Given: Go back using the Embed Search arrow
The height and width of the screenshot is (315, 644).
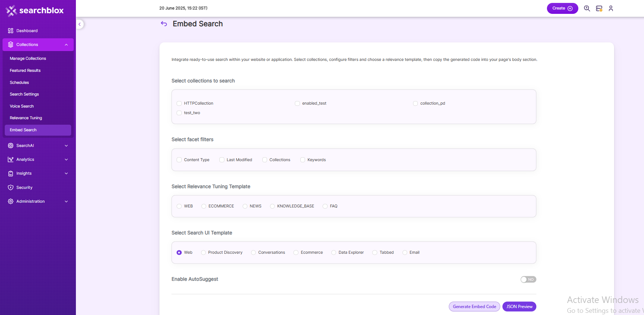Looking at the screenshot, I should click(x=164, y=24).
